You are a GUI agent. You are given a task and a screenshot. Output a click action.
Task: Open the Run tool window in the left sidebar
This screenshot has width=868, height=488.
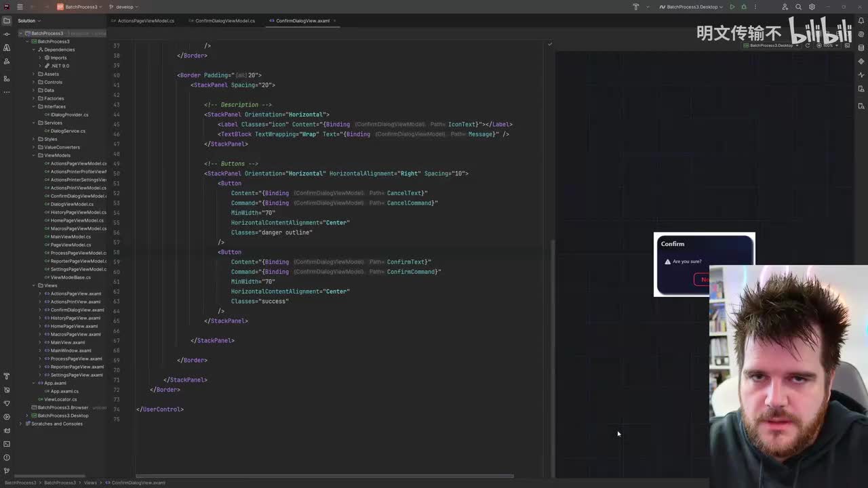click(x=7, y=417)
